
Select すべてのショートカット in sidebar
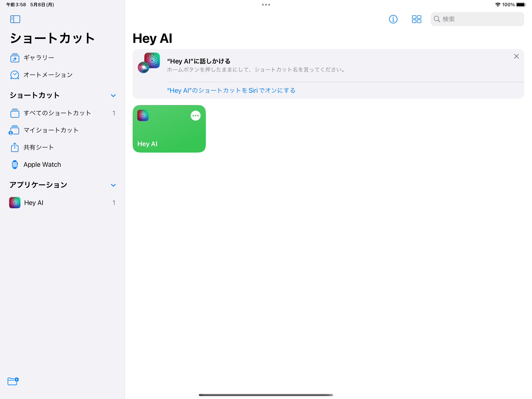(x=62, y=113)
